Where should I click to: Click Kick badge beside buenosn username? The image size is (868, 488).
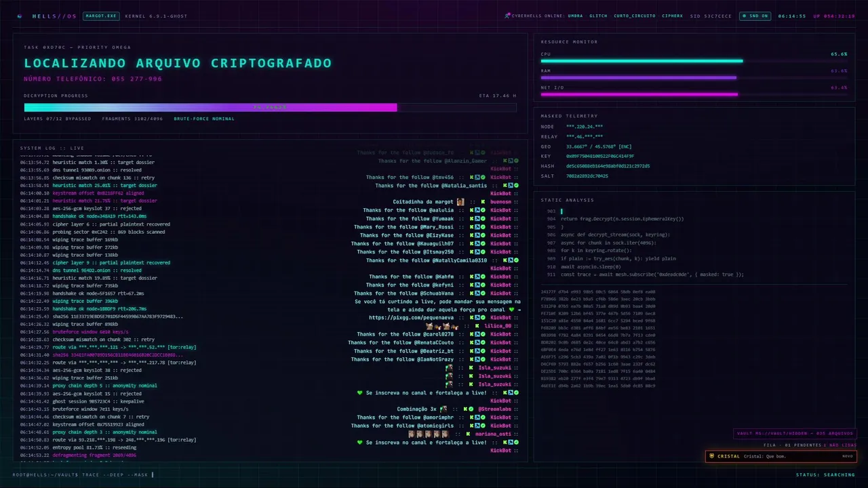[483, 202]
